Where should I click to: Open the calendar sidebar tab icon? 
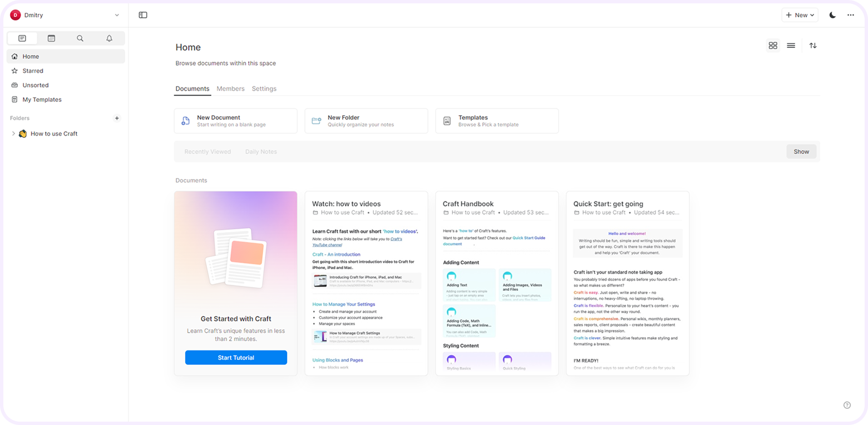[x=51, y=38]
